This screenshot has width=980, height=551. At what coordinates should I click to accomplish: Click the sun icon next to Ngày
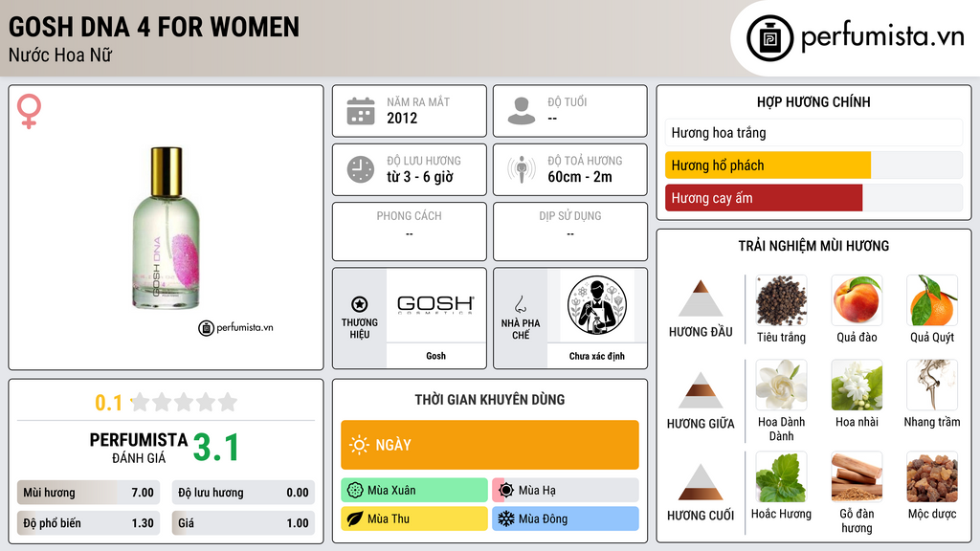coord(359,445)
